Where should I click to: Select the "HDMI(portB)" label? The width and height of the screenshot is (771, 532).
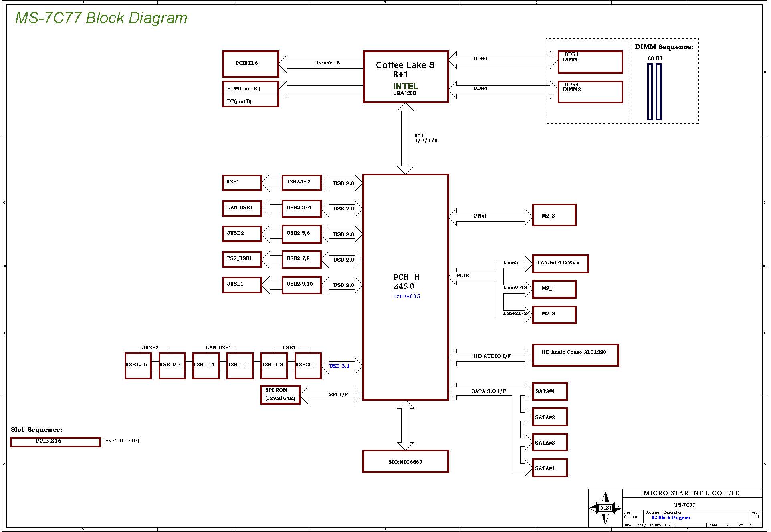click(x=243, y=89)
